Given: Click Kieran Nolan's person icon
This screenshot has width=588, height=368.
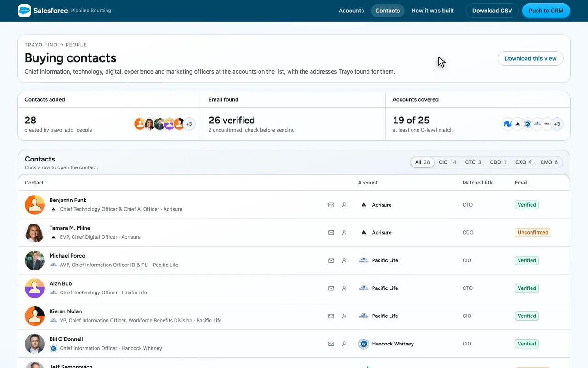Looking at the screenshot, I should point(344,316).
